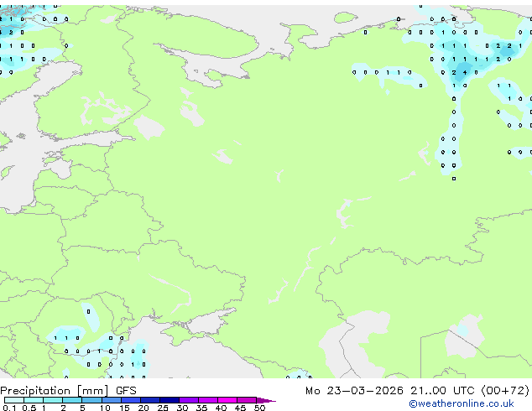
Task: Click the legend label '40'
Action: (x=222, y=408)
